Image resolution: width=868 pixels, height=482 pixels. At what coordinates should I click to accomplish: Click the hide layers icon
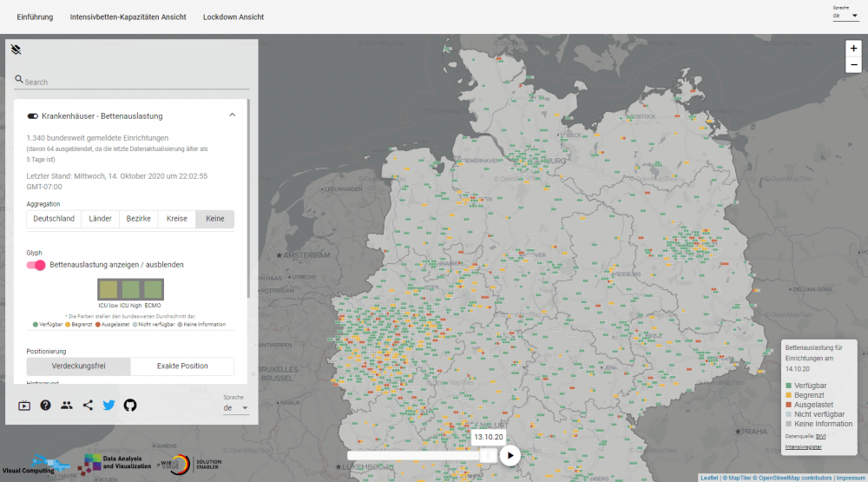click(x=16, y=50)
